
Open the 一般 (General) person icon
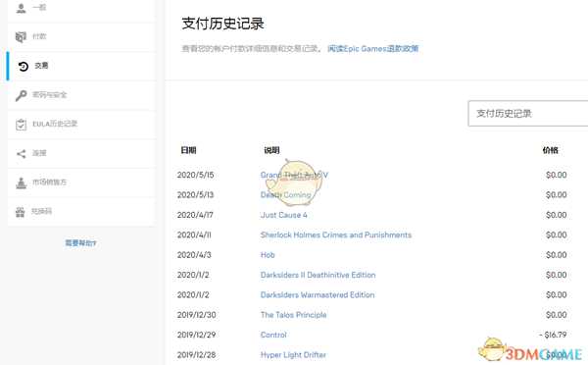(21, 8)
